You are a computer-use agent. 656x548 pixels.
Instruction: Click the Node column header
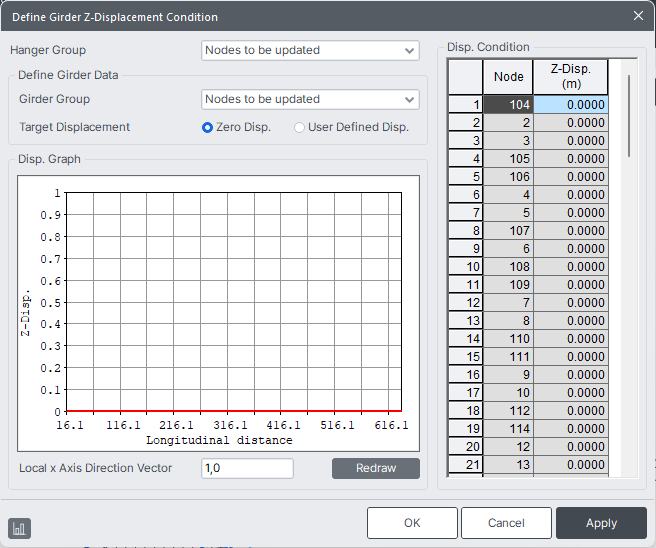(x=508, y=77)
